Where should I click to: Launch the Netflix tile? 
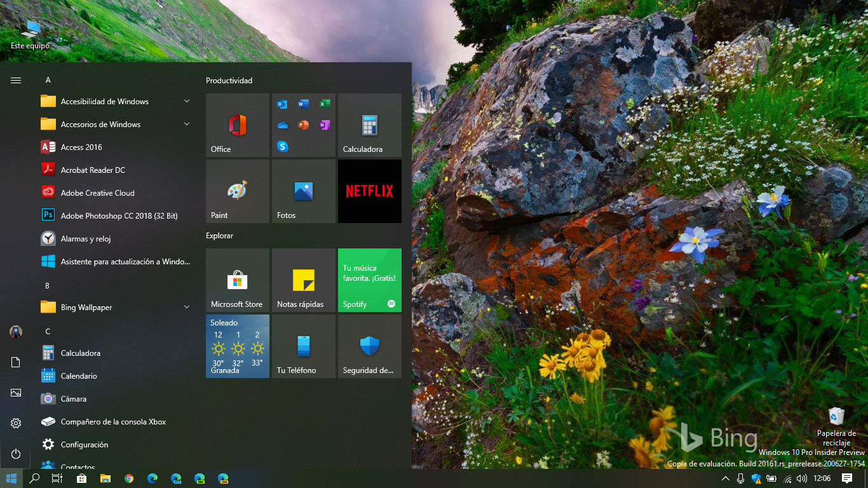pos(369,191)
